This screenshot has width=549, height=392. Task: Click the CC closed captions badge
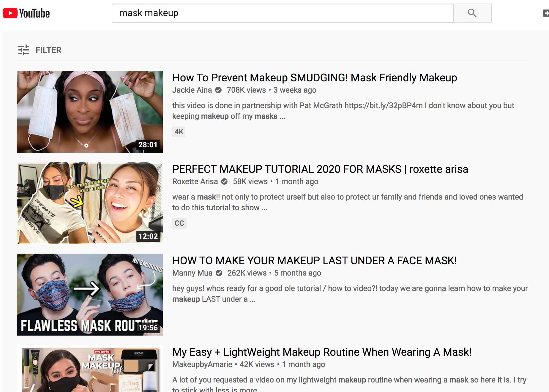coord(179,223)
